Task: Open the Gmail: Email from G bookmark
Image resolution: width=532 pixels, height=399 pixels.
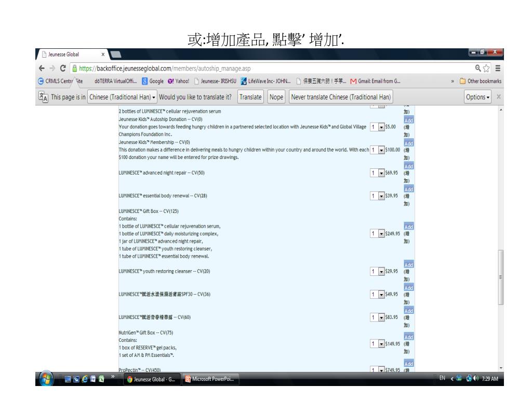Action: click(x=375, y=81)
